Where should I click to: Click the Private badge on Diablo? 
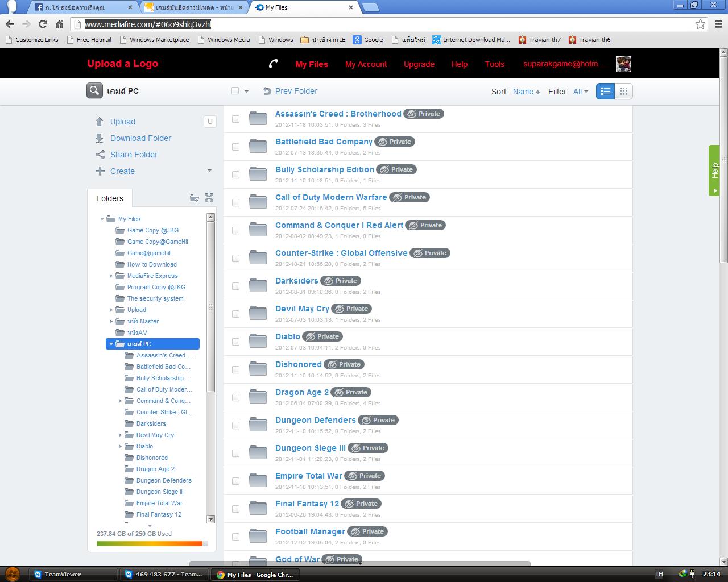point(322,336)
